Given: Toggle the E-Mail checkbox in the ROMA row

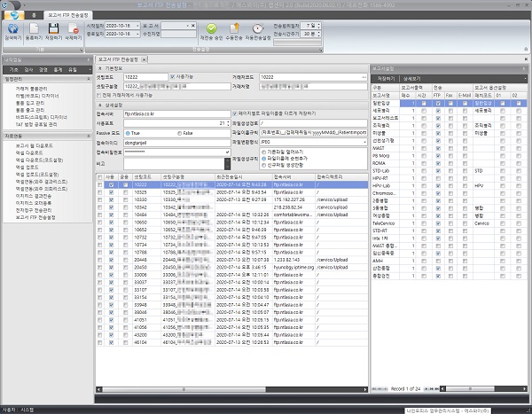Looking at the screenshot, I should click(465, 163).
